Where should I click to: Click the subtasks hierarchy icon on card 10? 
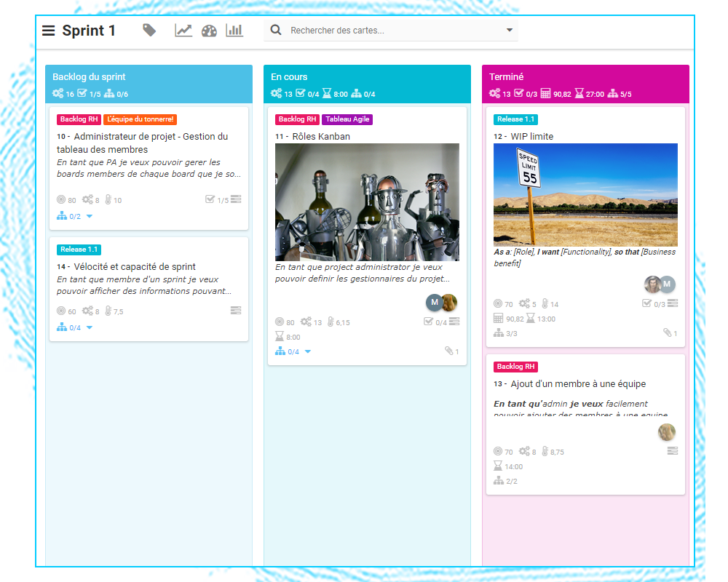tap(62, 216)
